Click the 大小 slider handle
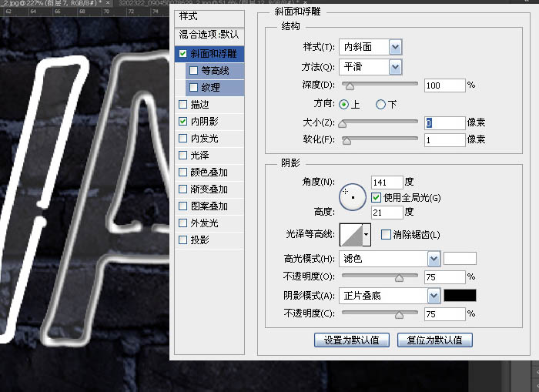The height and width of the screenshot is (392, 539). click(343, 123)
